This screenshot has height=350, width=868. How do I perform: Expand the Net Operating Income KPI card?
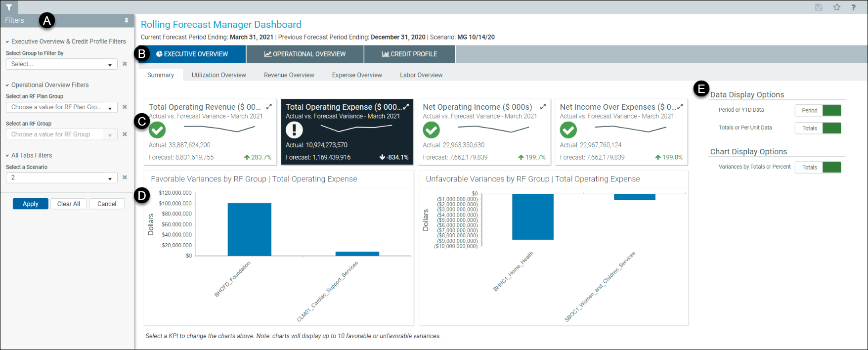[x=543, y=107]
